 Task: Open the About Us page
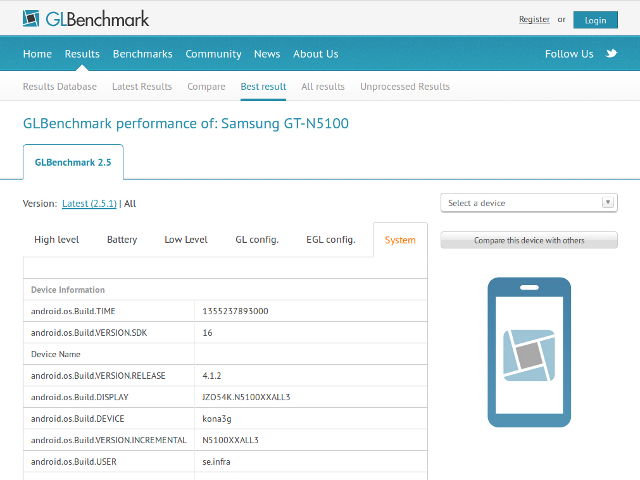(316, 54)
